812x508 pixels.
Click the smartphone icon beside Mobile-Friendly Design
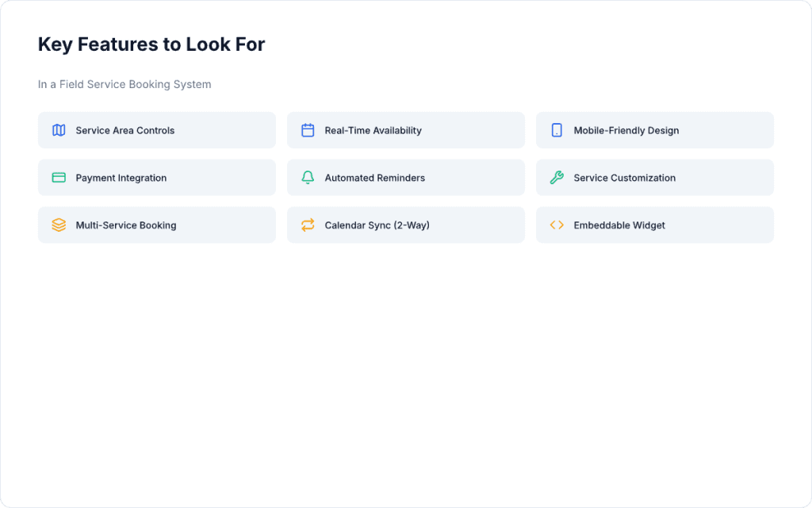(557, 130)
